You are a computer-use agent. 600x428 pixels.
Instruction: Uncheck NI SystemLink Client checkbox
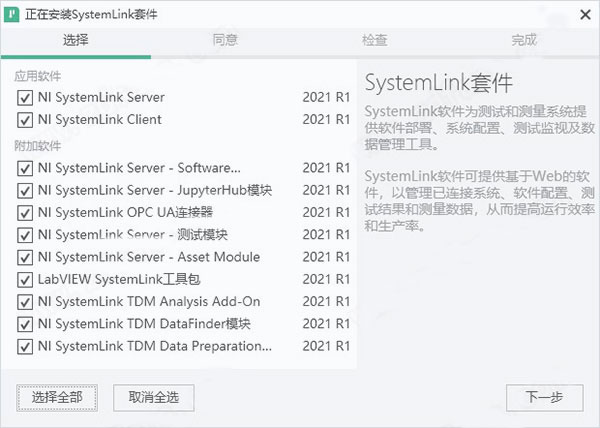(x=25, y=120)
